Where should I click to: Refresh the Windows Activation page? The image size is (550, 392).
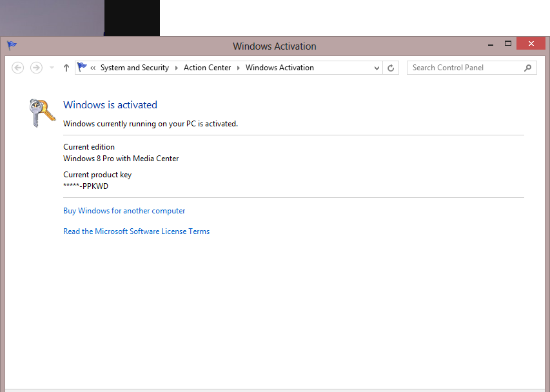[391, 68]
